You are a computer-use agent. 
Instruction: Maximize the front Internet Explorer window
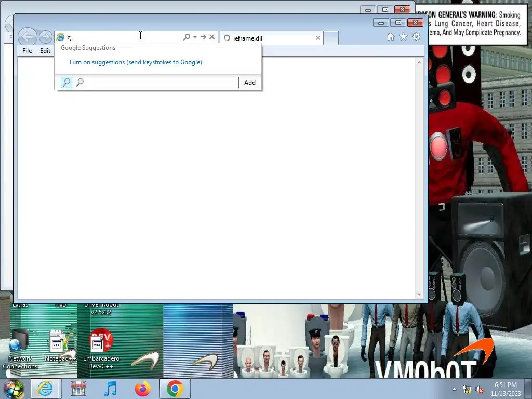[x=398, y=23]
